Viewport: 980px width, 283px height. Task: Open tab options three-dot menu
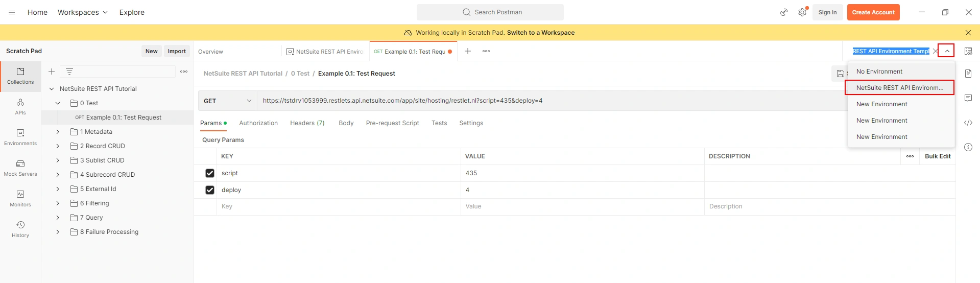[486, 51]
